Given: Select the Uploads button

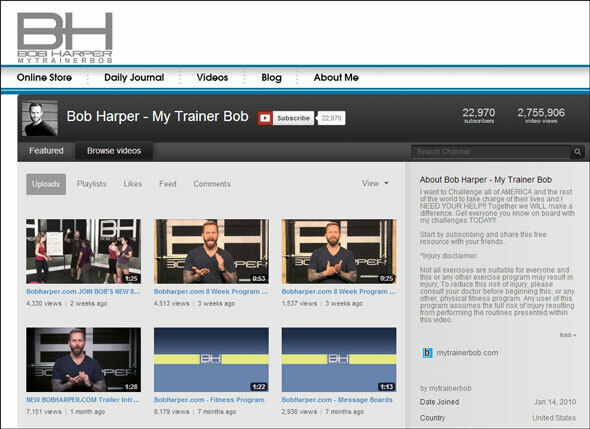Looking at the screenshot, I should tap(46, 184).
